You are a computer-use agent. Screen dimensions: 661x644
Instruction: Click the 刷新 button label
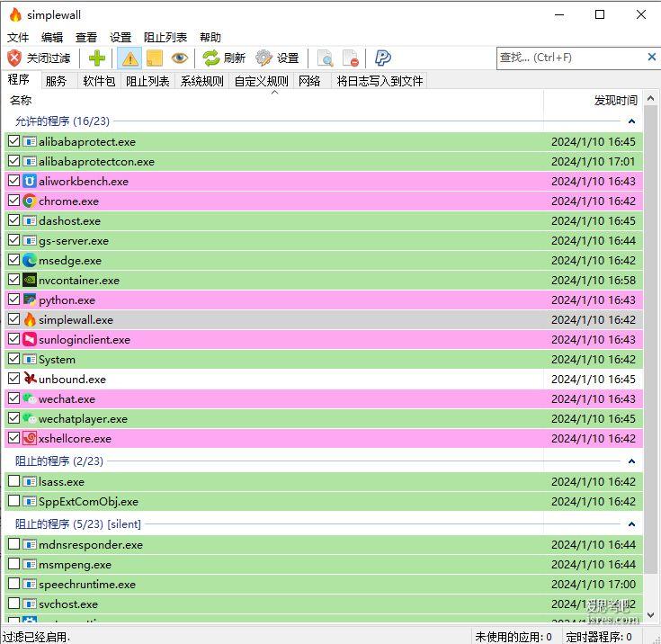click(235, 58)
